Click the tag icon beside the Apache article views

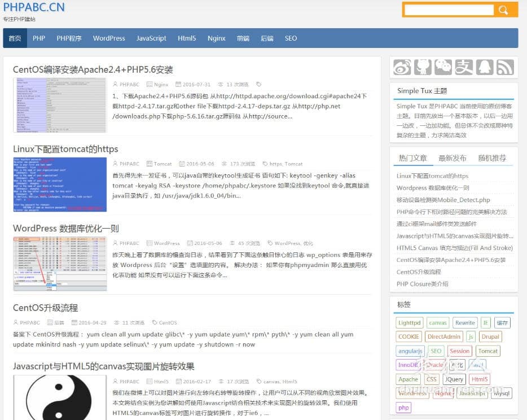259,84
